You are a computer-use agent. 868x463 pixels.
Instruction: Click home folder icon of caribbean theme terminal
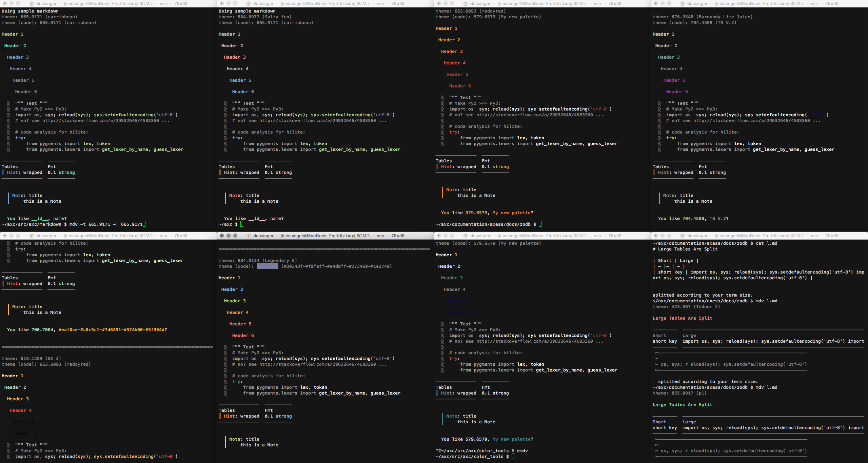32,3
